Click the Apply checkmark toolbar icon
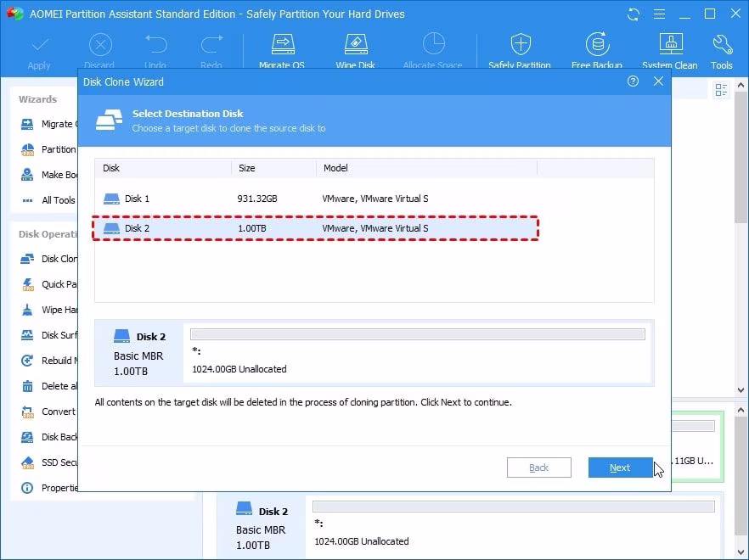Screen dimensions: 749x560 [40, 46]
